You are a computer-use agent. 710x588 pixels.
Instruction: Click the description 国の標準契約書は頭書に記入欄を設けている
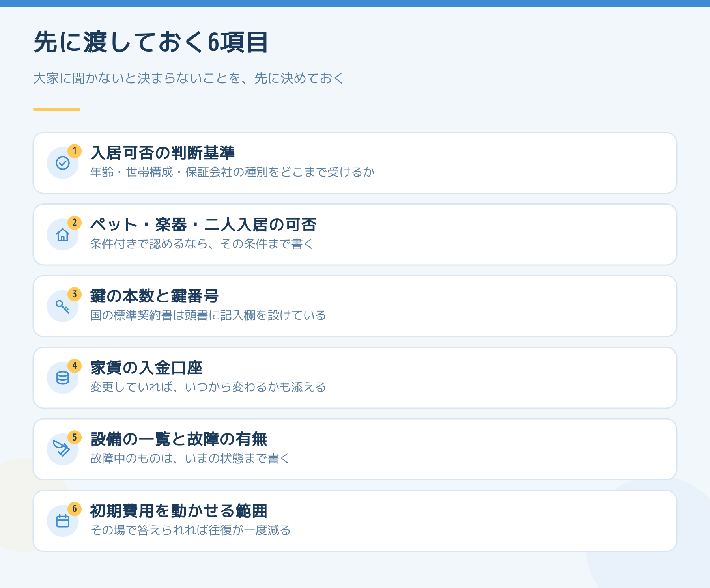point(208,315)
